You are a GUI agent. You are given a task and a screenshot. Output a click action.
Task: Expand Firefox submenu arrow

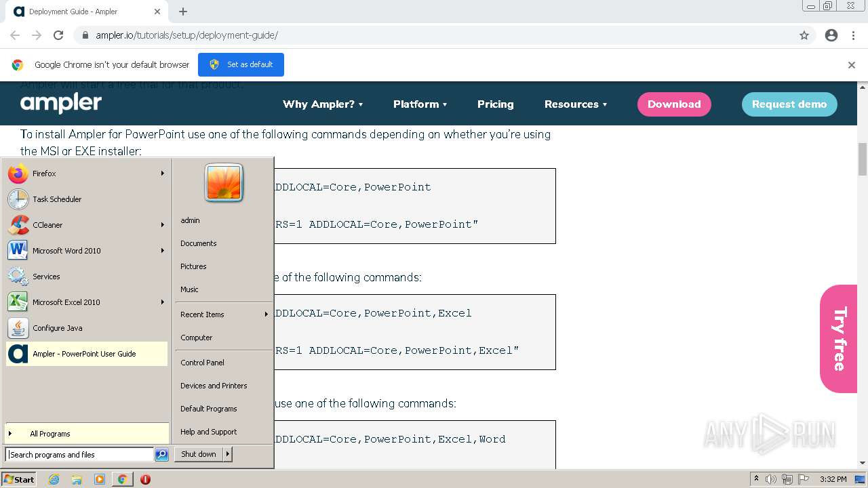(x=163, y=174)
